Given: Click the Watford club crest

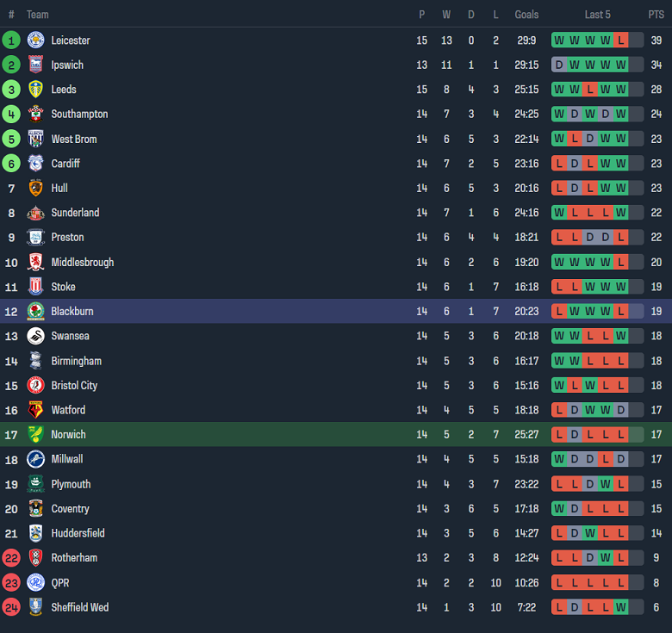Looking at the screenshot, I should 35,410.
